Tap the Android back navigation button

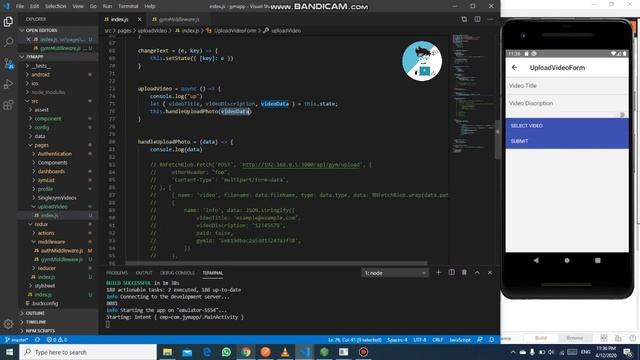[x=536, y=260]
